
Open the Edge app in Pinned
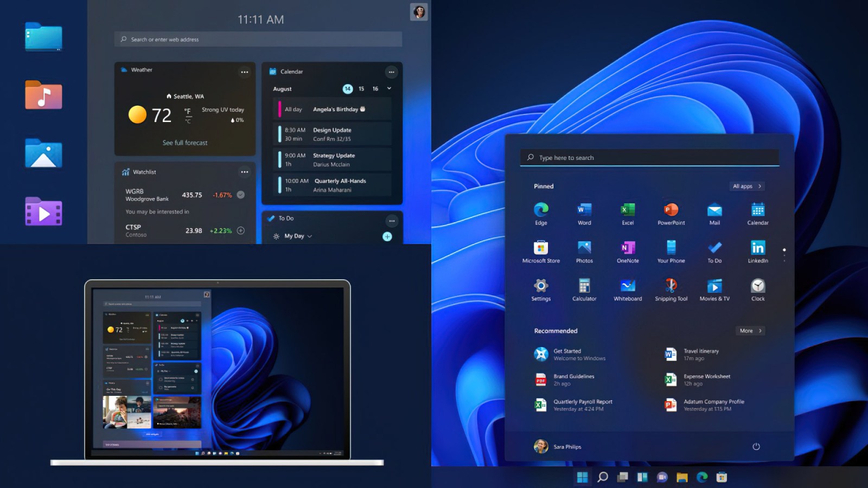pos(541,210)
